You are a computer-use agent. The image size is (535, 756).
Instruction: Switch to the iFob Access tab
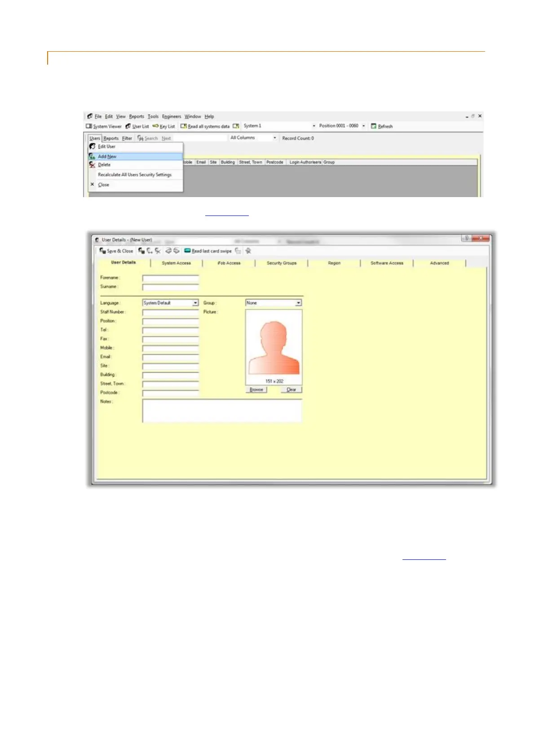229,263
